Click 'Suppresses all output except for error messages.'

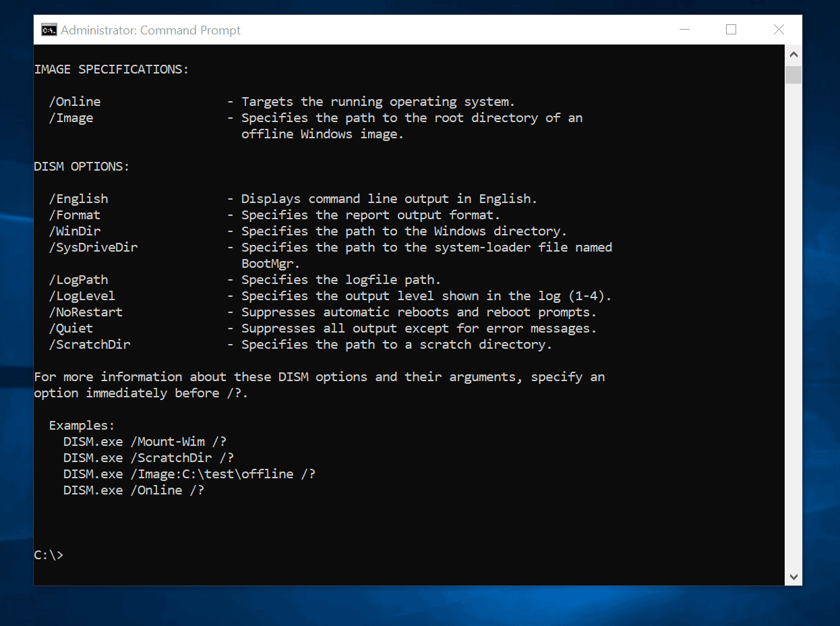(x=419, y=329)
